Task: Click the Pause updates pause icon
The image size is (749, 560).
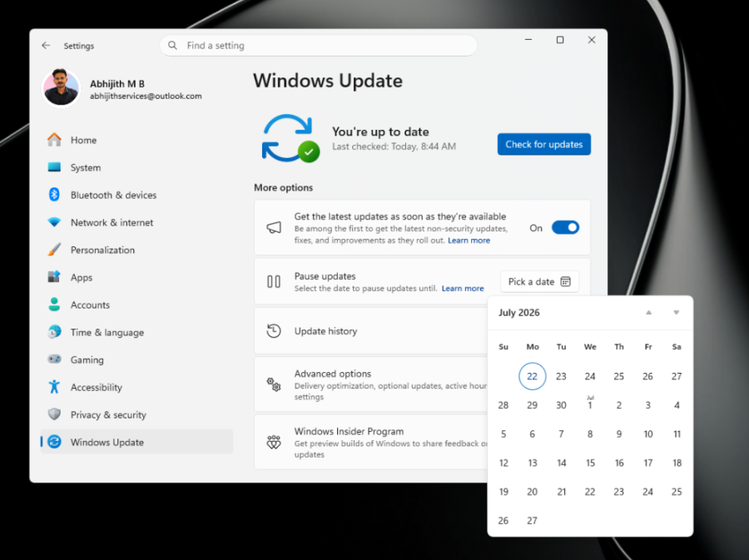Action: point(274,282)
